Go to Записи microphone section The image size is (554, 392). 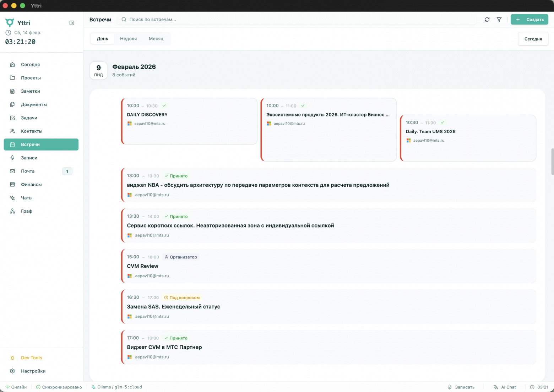[x=29, y=158]
